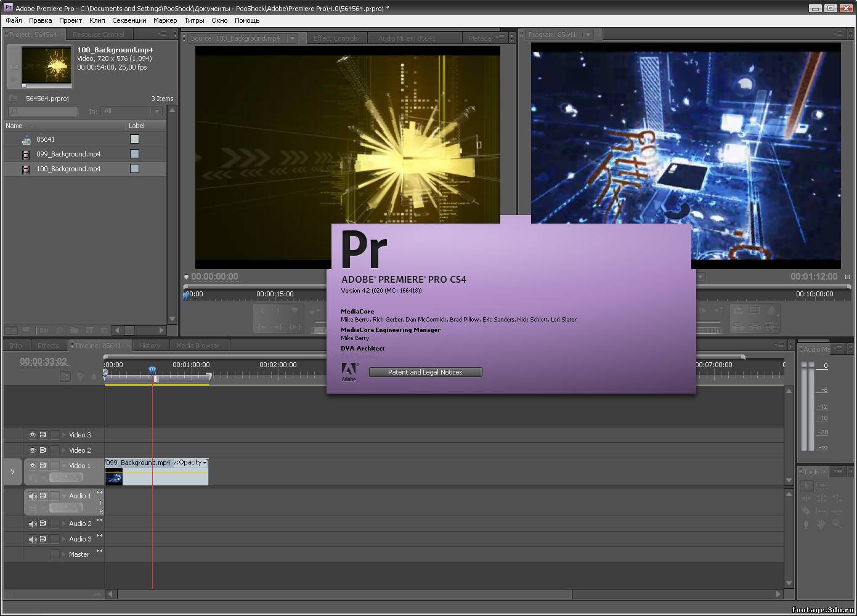Click Set In Point in Source monitor
857x616 pixels.
pyautogui.click(x=262, y=310)
